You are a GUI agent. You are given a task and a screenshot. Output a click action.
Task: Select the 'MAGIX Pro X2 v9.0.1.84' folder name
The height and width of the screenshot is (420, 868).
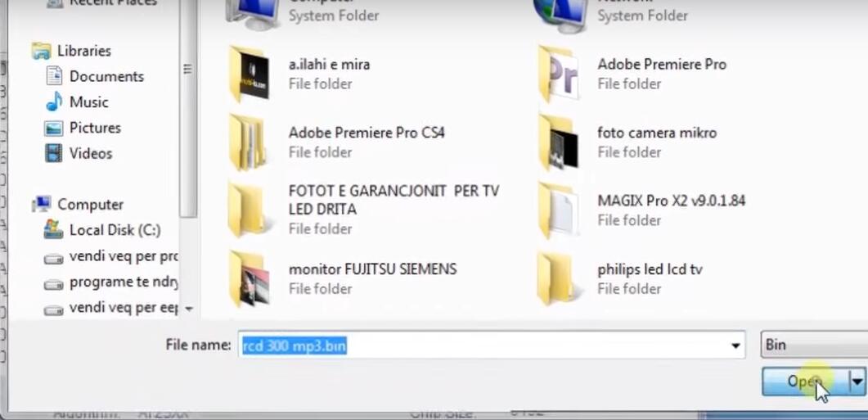[672, 201]
